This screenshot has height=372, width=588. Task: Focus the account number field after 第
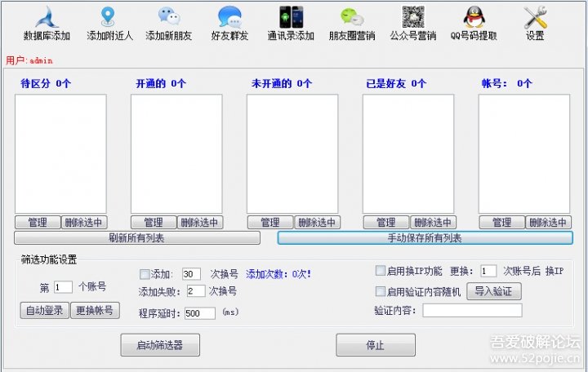(x=63, y=287)
